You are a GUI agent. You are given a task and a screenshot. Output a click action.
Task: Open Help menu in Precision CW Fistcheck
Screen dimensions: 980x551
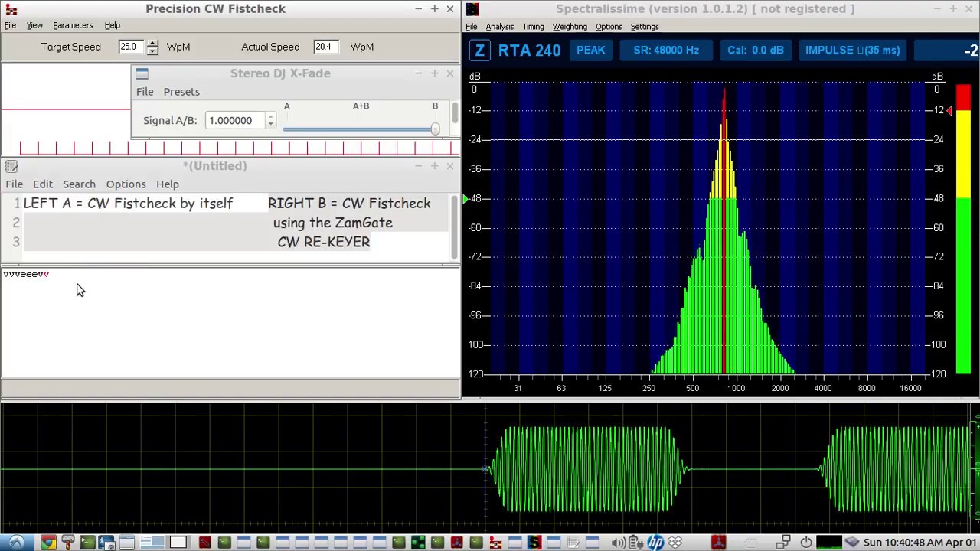tap(112, 25)
